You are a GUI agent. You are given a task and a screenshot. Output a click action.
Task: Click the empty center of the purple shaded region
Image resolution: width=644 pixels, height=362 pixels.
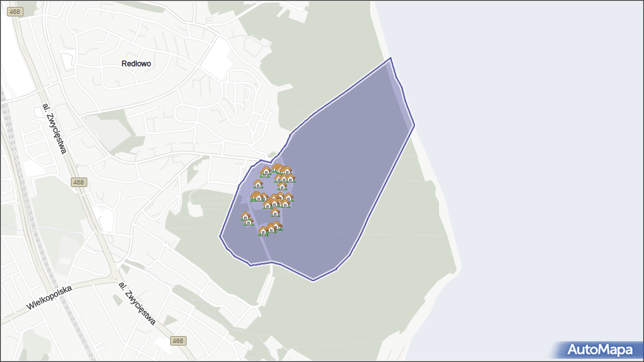(x=342, y=177)
